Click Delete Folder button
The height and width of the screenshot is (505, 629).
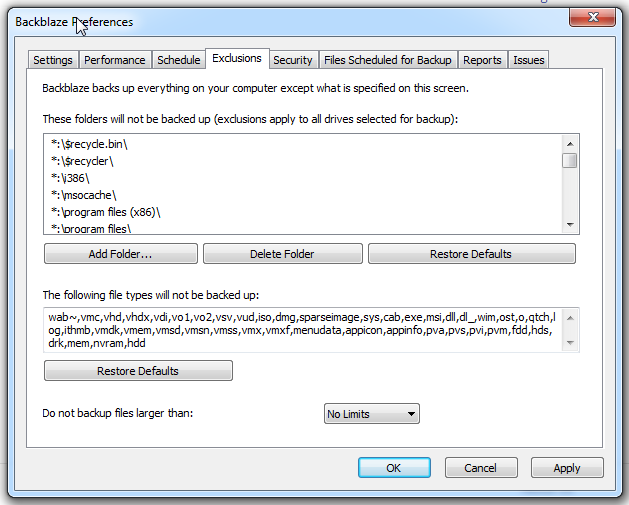(x=282, y=254)
